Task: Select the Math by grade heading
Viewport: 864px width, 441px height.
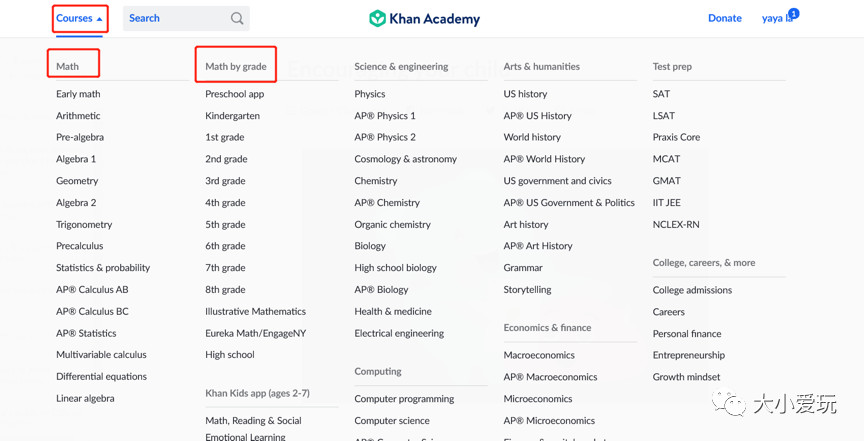Action: pyautogui.click(x=236, y=66)
